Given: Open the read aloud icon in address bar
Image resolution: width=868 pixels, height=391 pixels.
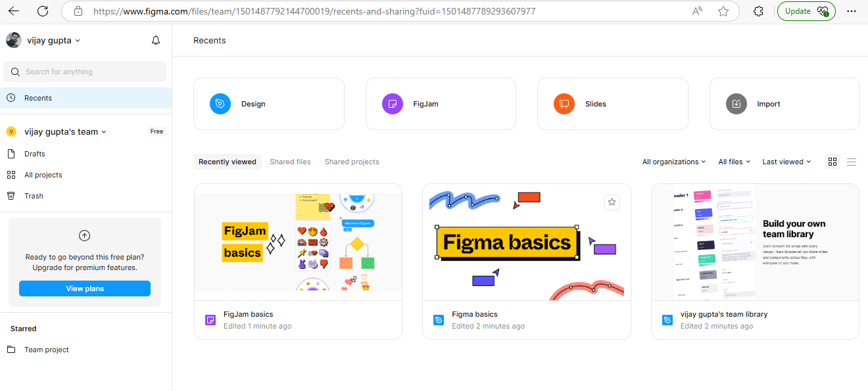Looking at the screenshot, I should (698, 11).
